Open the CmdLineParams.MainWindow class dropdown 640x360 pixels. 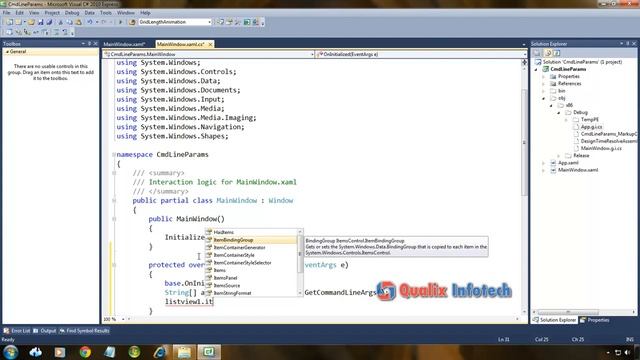(208, 54)
